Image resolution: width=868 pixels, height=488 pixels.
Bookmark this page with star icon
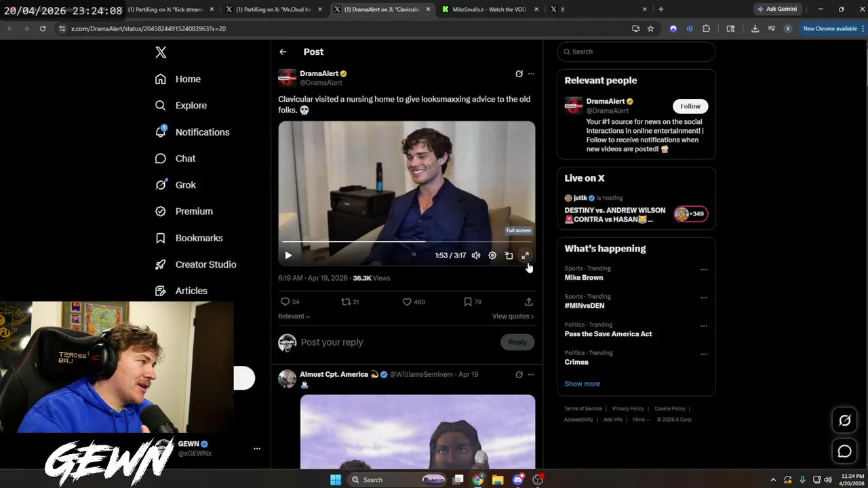(651, 28)
